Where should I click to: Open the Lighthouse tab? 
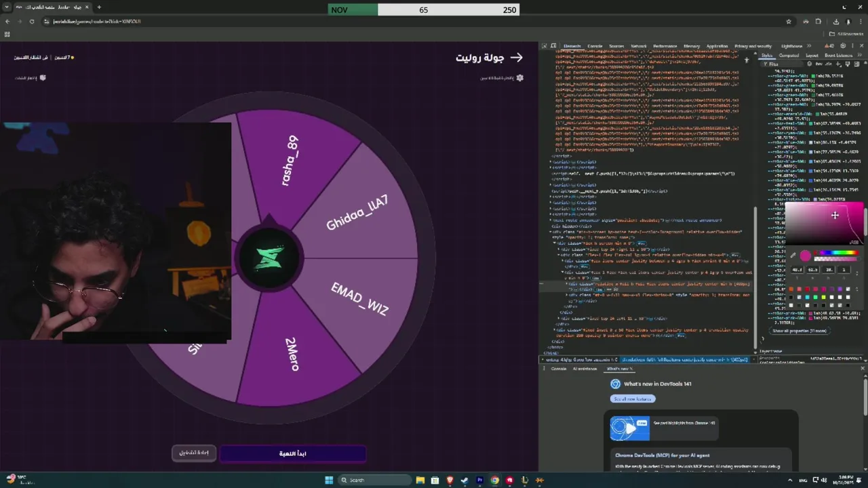click(x=792, y=45)
